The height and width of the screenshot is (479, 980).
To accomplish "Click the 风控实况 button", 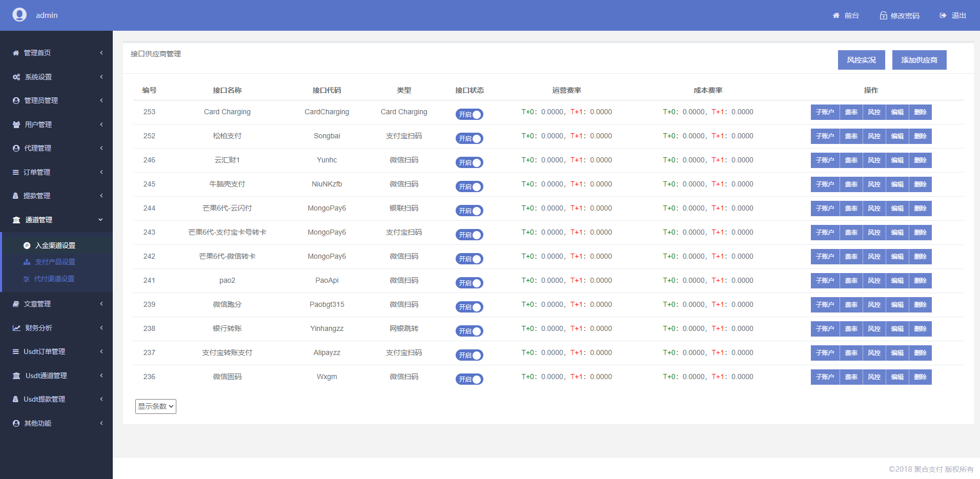I will [x=862, y=60].
